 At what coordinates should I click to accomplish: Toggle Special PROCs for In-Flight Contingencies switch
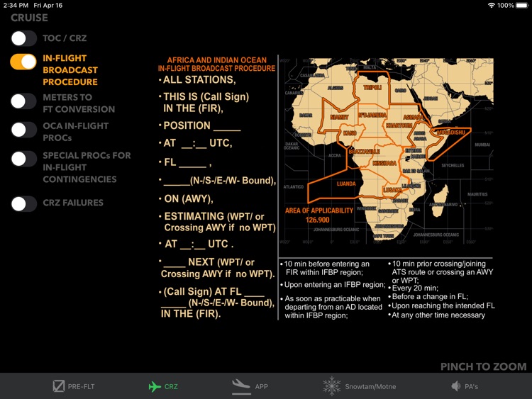[x=23, y=159]
